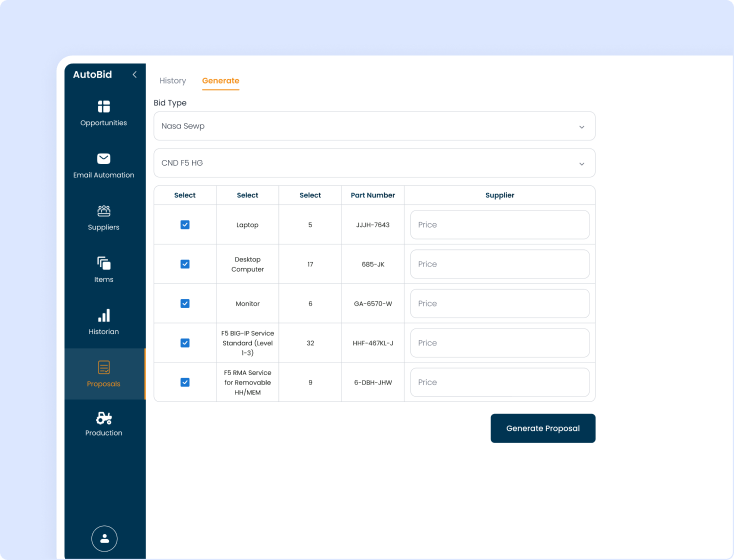Click the Supplier column header
Image resolution: width=734 pixels, height=560 pixels.
[500, 195]
